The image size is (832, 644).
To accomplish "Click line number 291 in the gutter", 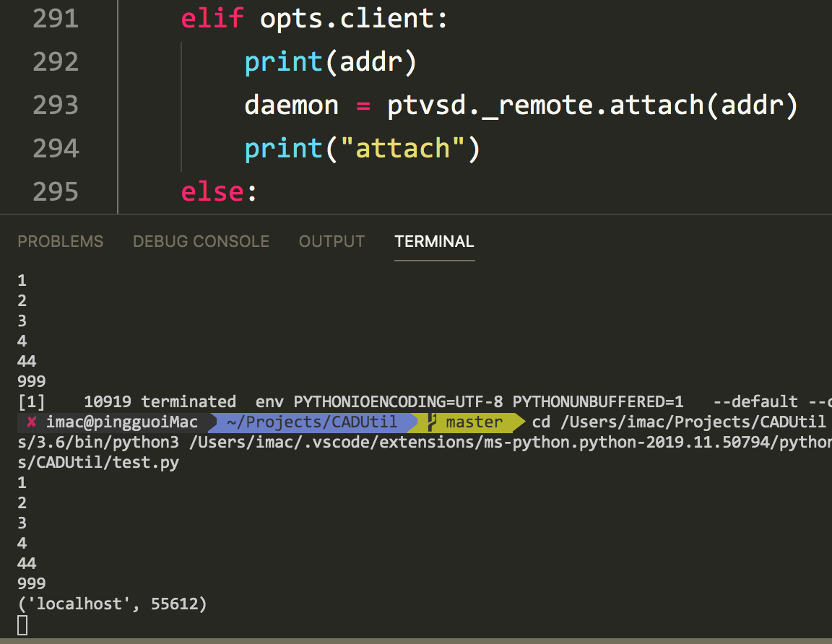I will click(x=56, y=19).
